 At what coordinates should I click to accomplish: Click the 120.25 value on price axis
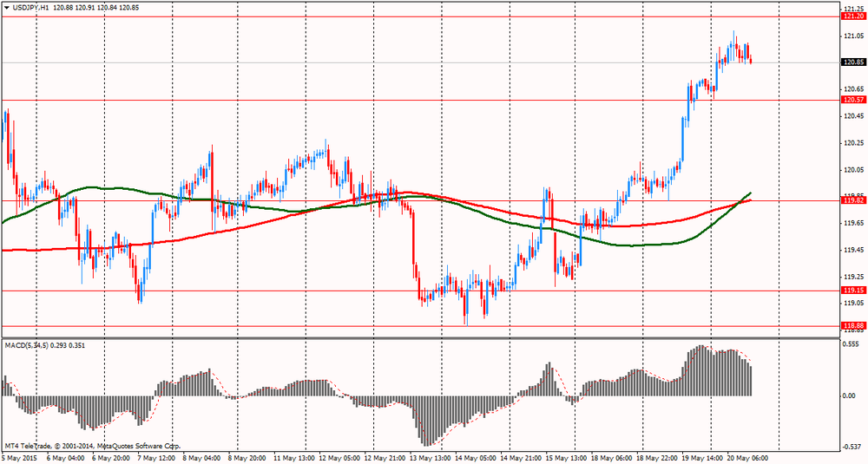(853, 143)
